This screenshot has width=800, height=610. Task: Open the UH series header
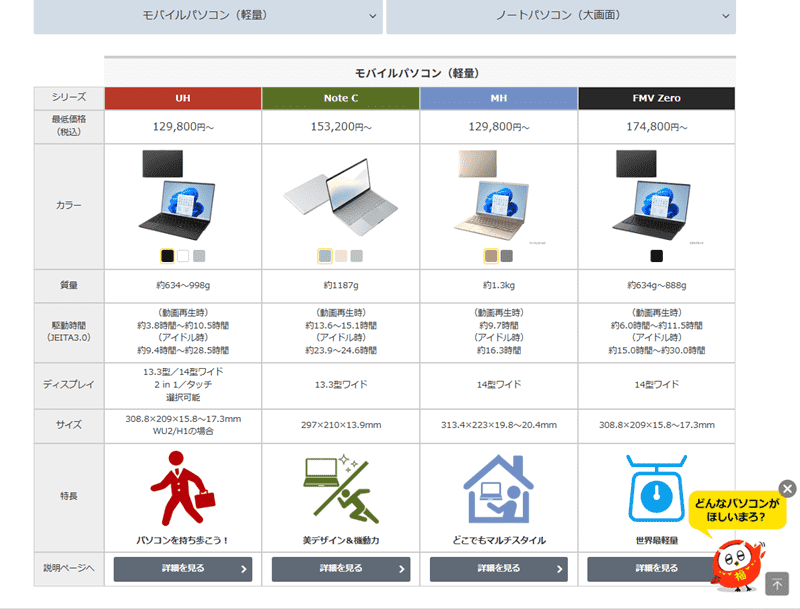(183, 98)
